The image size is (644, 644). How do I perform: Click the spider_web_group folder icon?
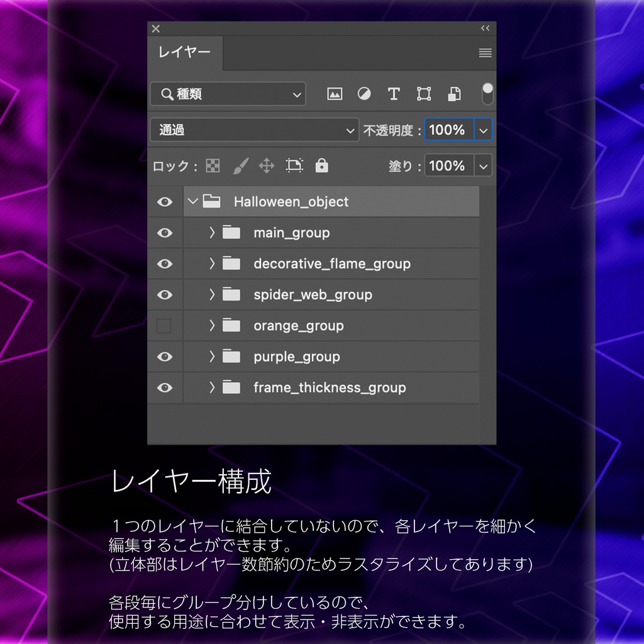coord(231,294)
